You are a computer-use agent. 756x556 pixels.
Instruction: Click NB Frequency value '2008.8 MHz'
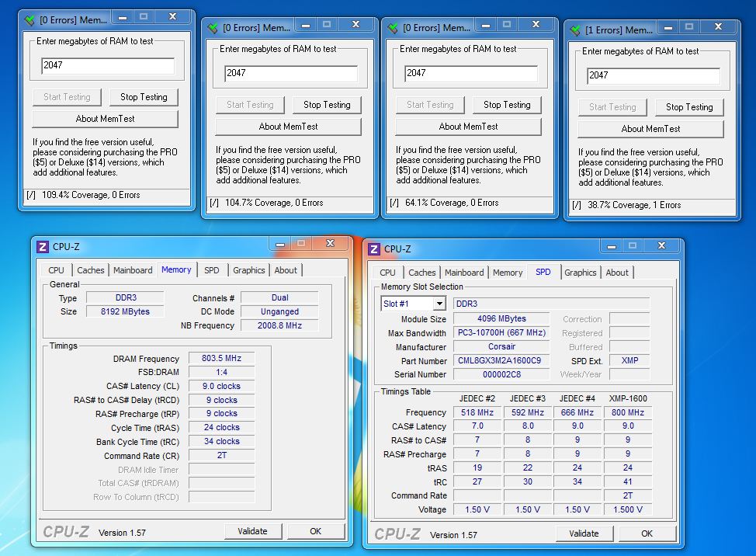tap(279, 325)
